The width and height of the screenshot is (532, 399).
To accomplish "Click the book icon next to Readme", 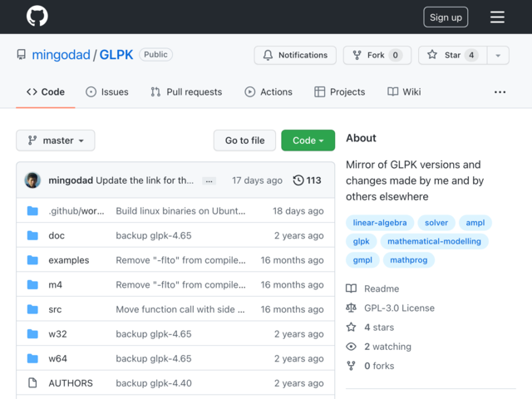I will click(351, 288).
